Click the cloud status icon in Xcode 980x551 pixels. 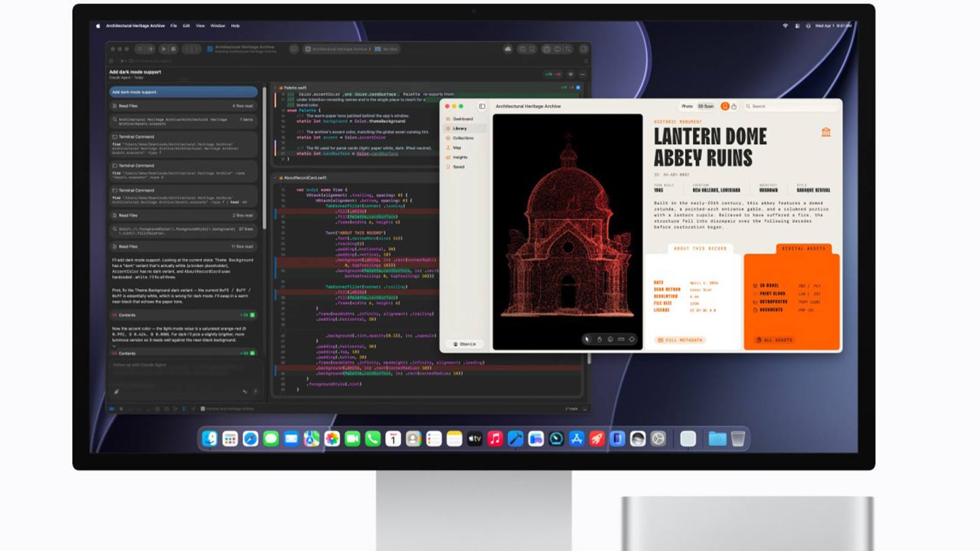click(508, 49)
